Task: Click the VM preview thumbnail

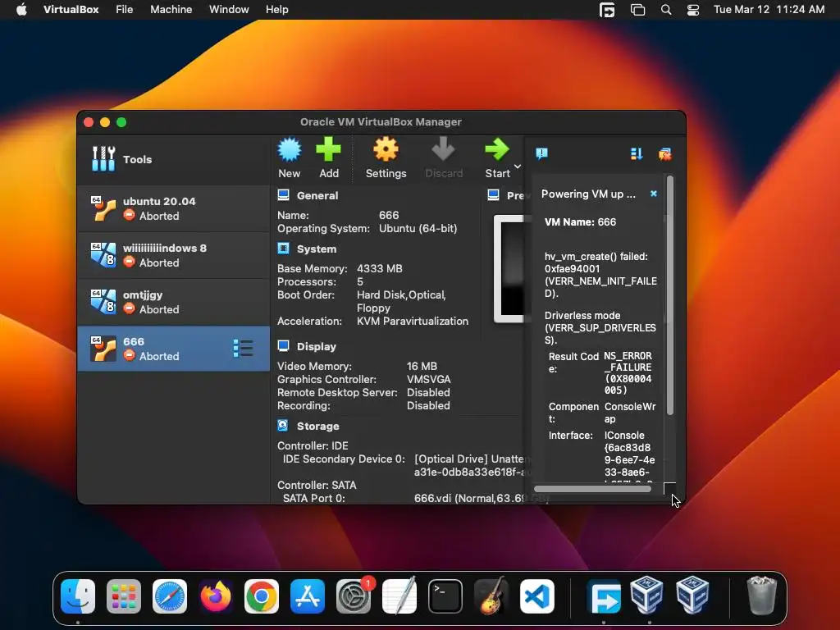Action: 509,268
